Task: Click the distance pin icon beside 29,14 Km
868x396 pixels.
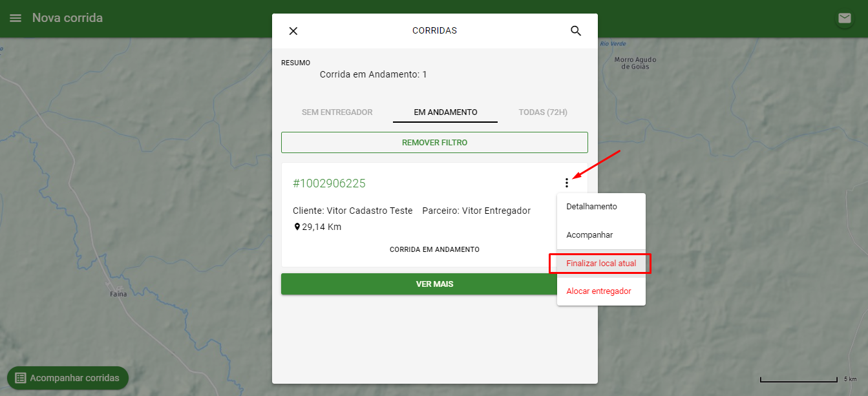Action: (297, 227)
